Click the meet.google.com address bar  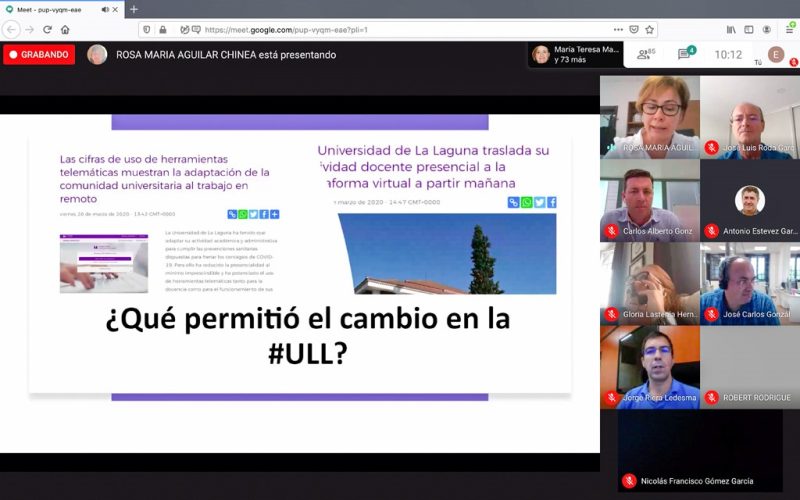398,30
